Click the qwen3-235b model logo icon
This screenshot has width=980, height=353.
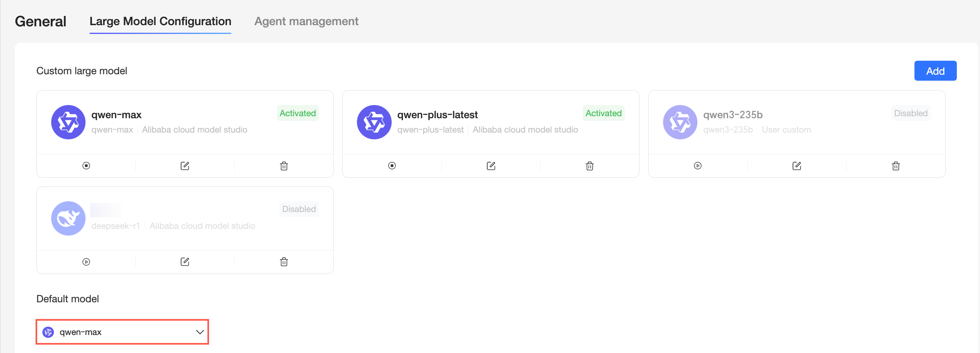[680, 122]
